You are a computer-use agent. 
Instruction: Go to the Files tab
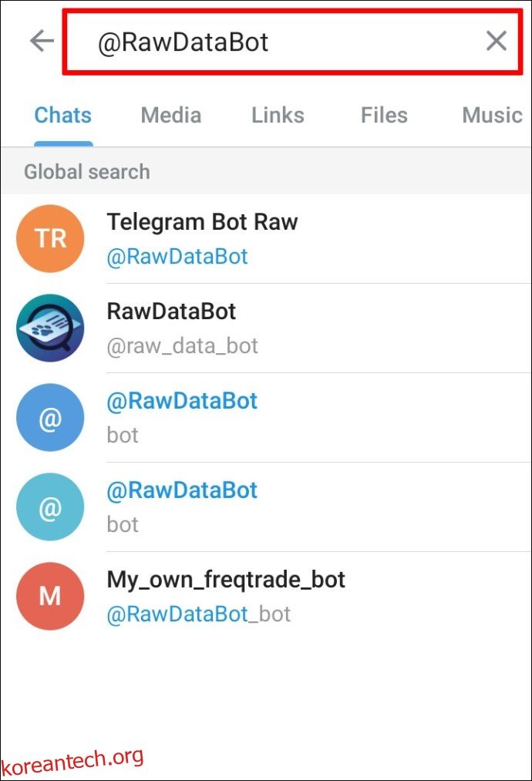384,116
